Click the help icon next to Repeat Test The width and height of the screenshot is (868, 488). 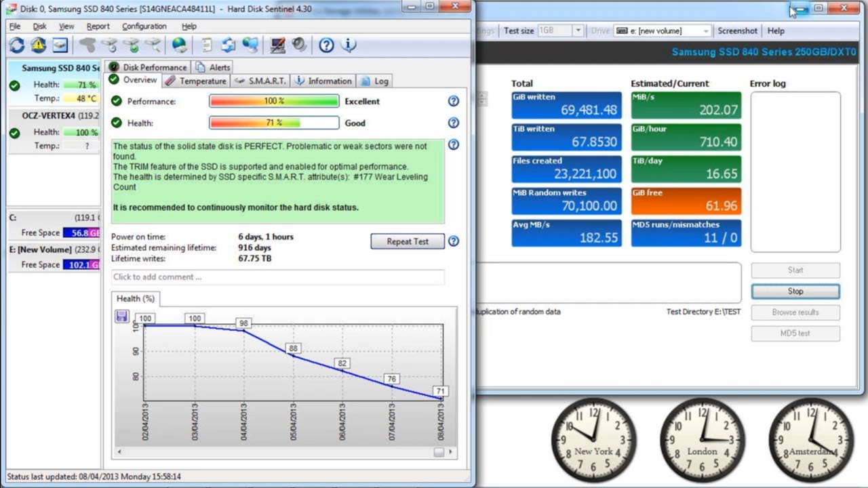pos(454,241)
